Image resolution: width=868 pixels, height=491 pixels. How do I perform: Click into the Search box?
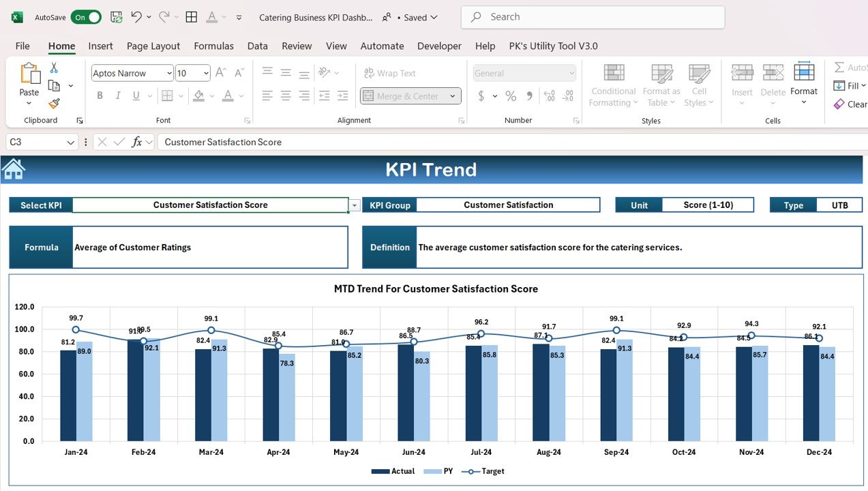coord(593,17)
